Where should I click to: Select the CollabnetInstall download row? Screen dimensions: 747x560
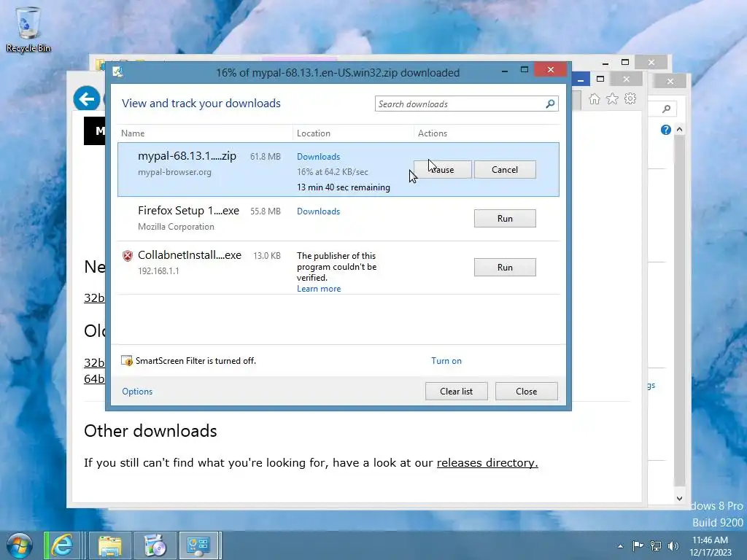[338, 268]
